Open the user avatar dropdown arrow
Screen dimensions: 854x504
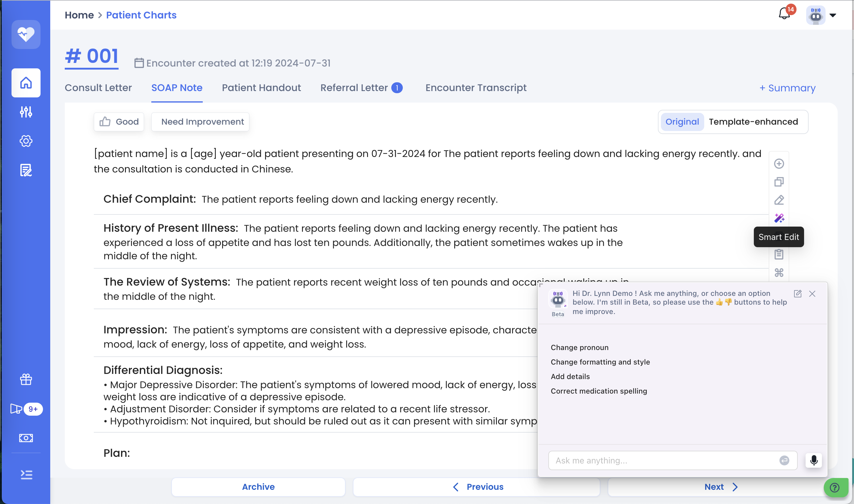(833, 15)
